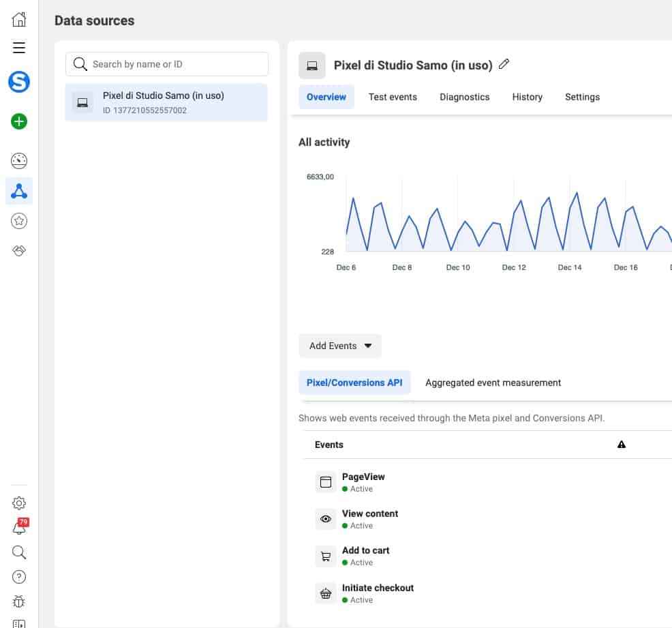Click the bottom sidebar panel toggle icon
672x628 pixels.
[19, 624]
